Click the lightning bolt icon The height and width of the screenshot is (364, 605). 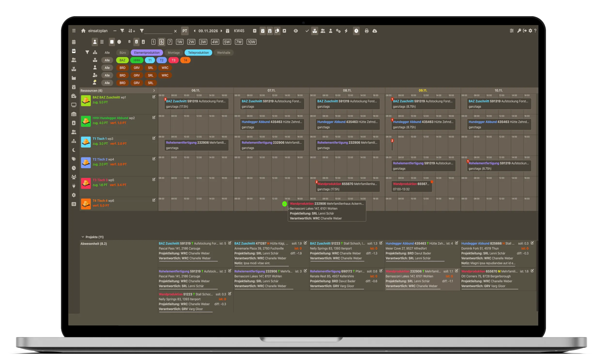pos(346,31)
